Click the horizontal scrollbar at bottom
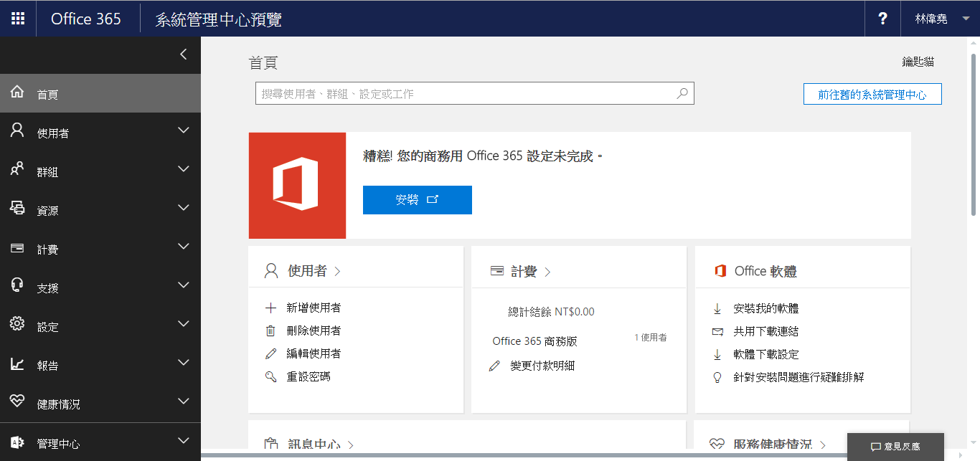The width and height of the screenshot is (980, 461). click(x=524, y=455)
